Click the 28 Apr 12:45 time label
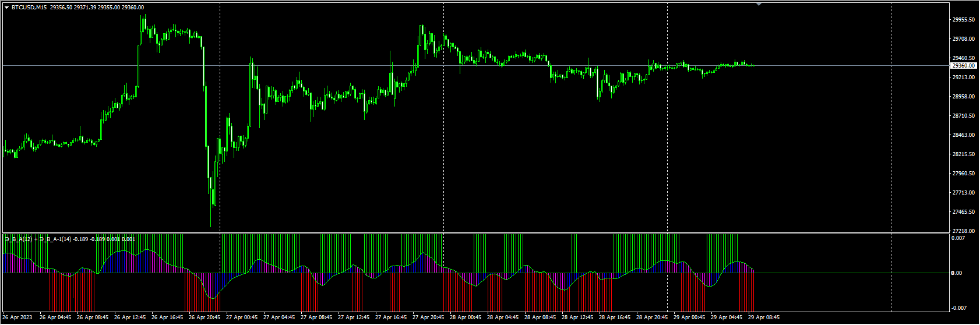Image resolution: width=980 pixels, height=325 pixels. click(x=577, y=318)
